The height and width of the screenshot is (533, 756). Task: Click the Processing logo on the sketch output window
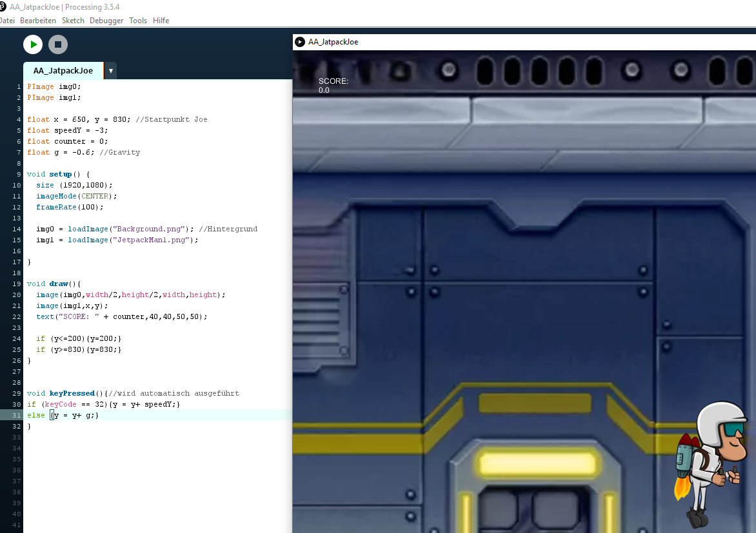point(299,41)
